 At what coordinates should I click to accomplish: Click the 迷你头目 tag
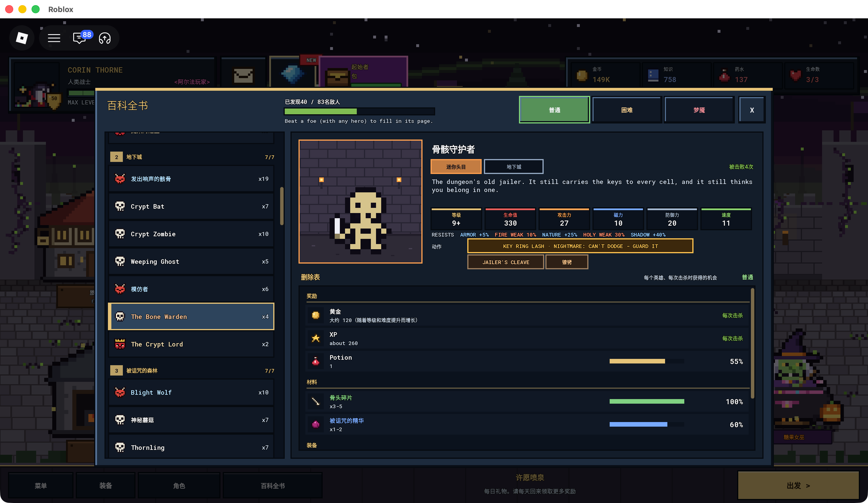pyautogui.click(x=456, y=167)
